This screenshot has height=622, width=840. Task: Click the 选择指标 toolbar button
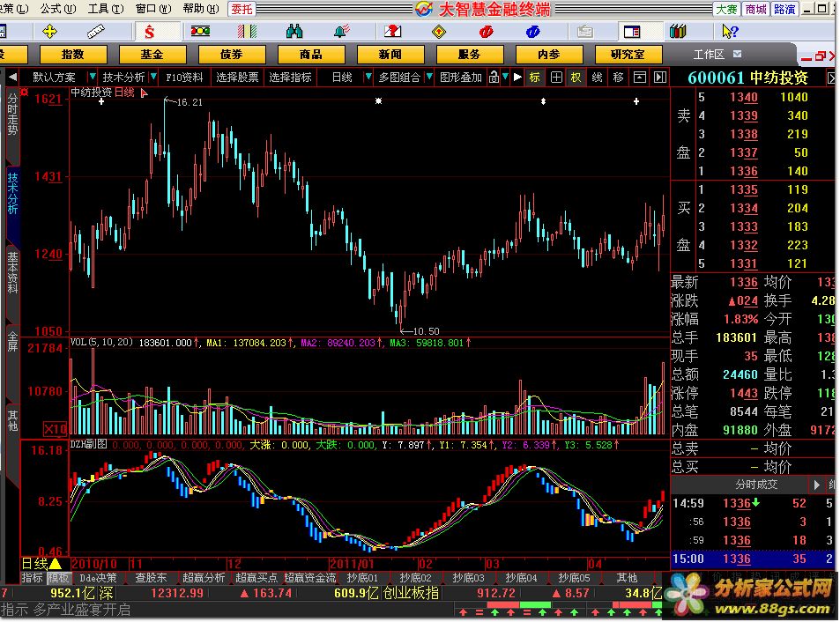click(x=290, y=77)
